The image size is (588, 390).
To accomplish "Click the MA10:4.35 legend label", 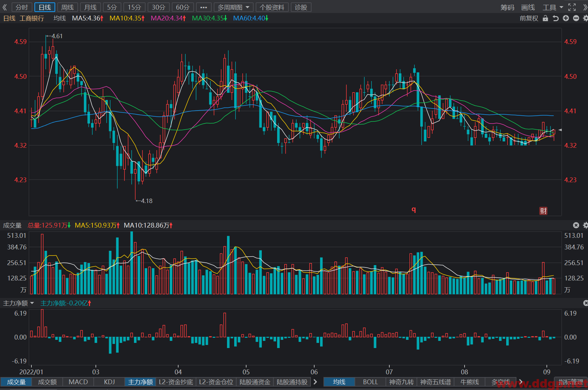I will point(127,18).
